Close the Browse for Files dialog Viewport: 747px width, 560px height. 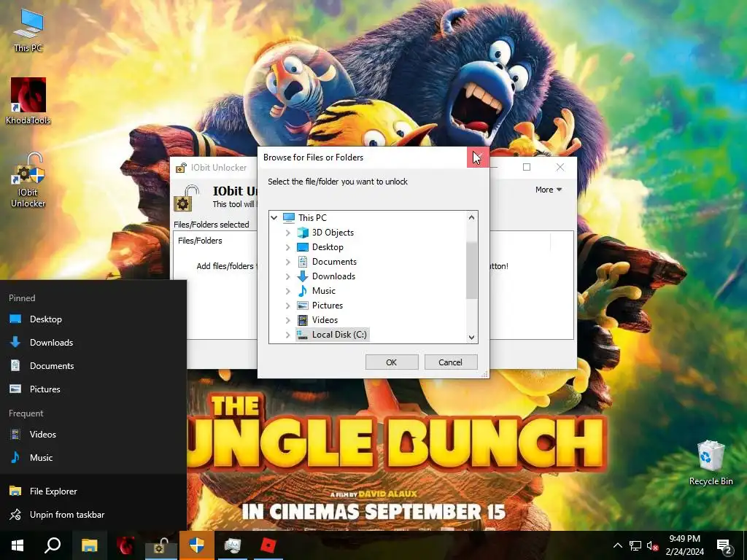point(478,157)
